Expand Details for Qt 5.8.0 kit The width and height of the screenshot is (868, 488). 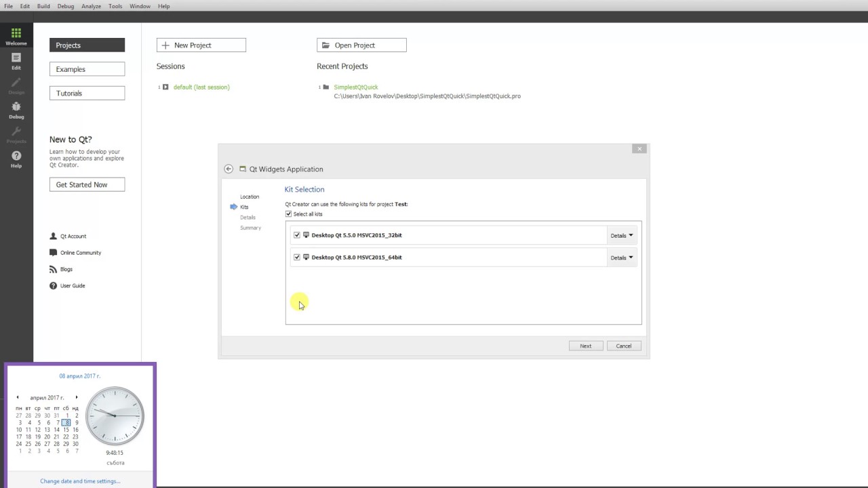(x=621, y=258)
